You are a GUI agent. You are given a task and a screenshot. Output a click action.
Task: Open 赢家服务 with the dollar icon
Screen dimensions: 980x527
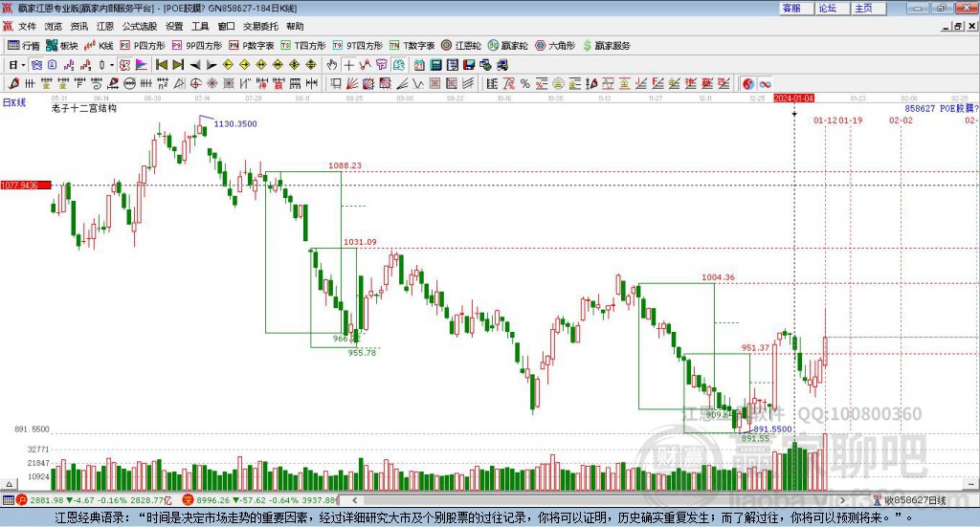point(606,46)
